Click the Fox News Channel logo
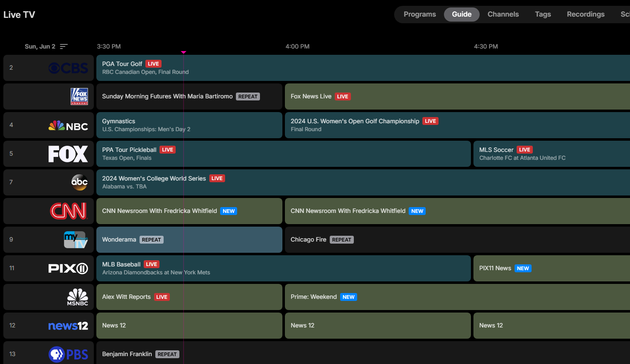Image resolution: width=630 pixels, height=364 pixels. click(x=79, y=96)
